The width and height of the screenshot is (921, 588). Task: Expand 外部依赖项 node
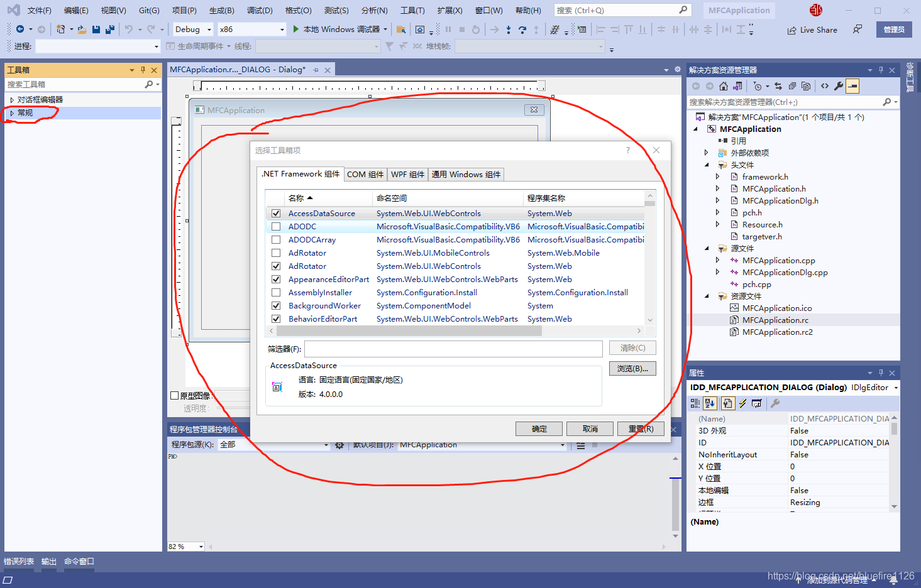(707, 153)
